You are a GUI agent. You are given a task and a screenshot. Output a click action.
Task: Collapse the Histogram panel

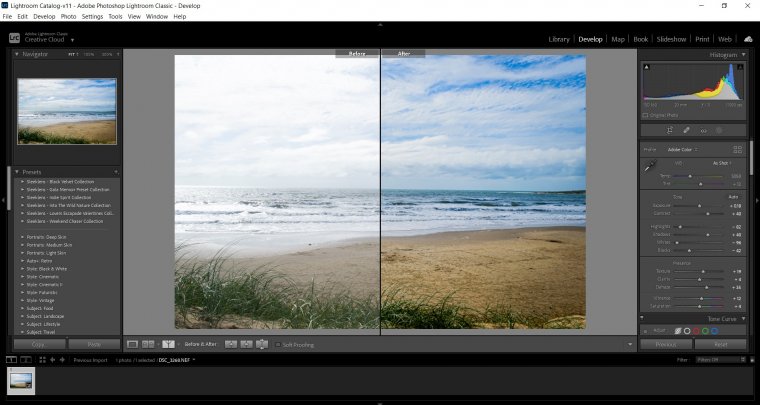743,55
